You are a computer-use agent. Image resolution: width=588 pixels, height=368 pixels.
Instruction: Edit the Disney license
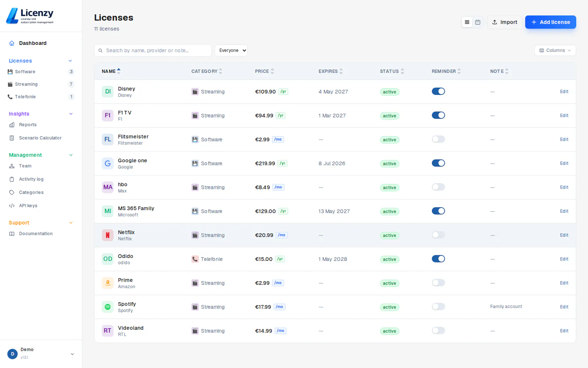coord(564,92)
